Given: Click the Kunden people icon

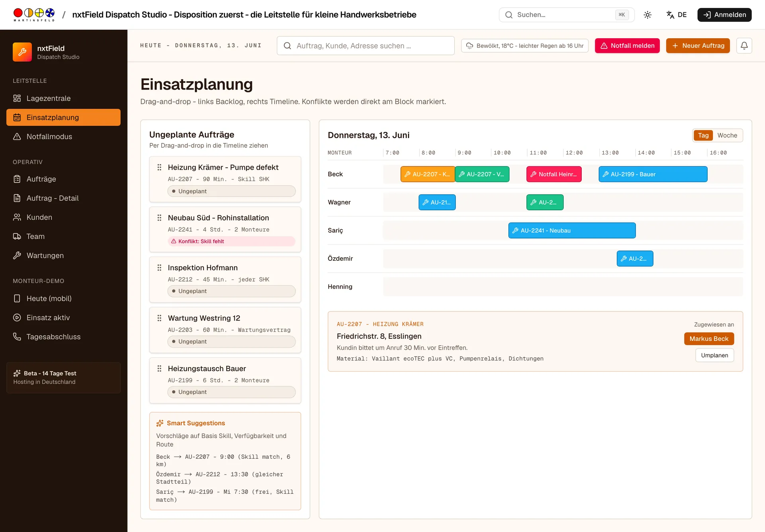Looking at the screenshot, I should coord(17,217).
